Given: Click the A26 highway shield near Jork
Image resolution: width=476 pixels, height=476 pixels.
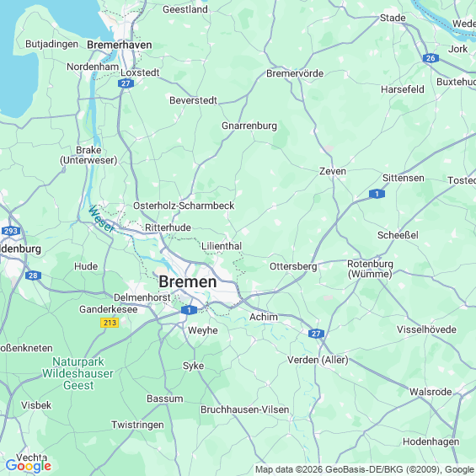Looking at the screenshot, I should tap(431, 58).
